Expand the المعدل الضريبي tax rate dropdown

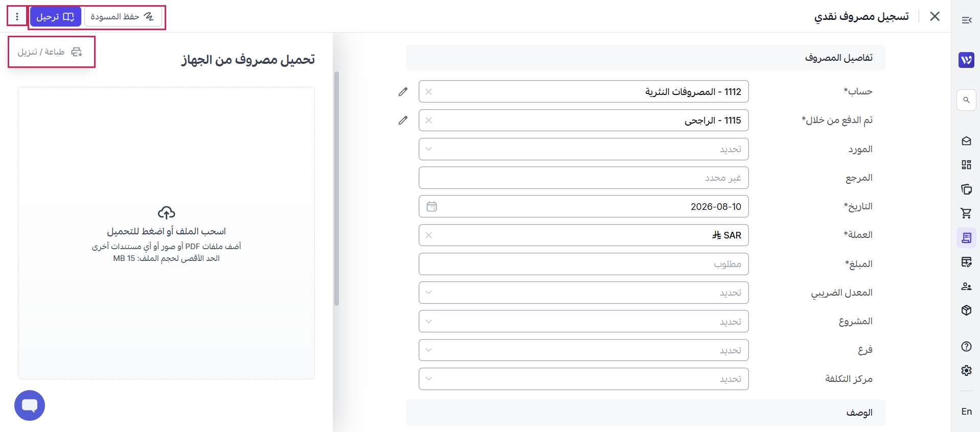(583, 293)
